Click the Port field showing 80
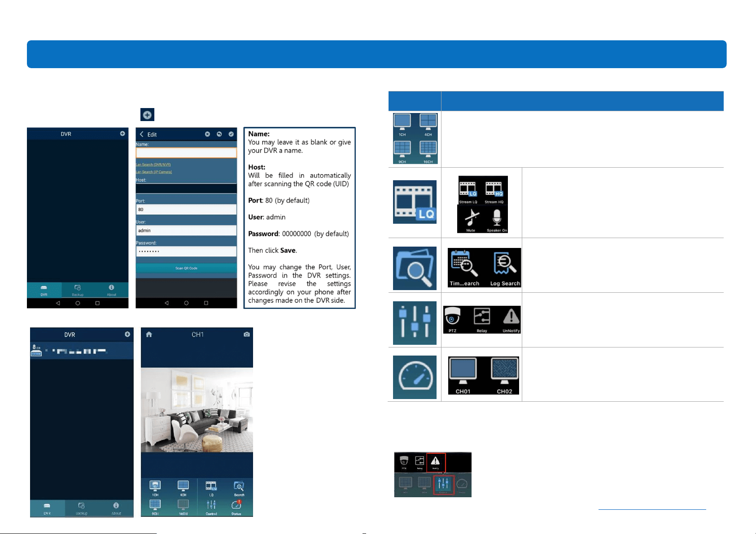Image resolution: width=756 pixels, height=534 pixels. point(186,209)
